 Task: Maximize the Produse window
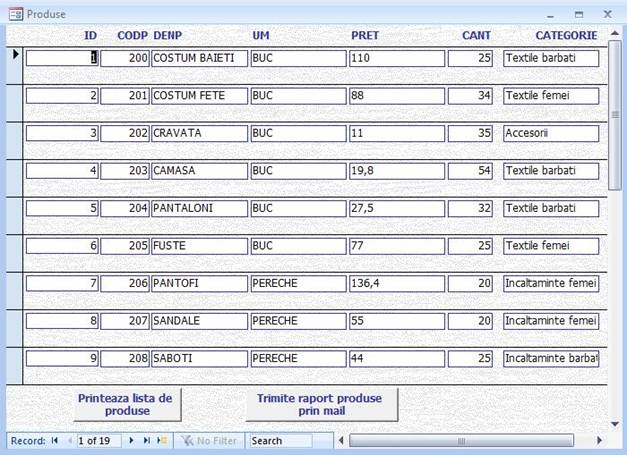pos(579,15)
